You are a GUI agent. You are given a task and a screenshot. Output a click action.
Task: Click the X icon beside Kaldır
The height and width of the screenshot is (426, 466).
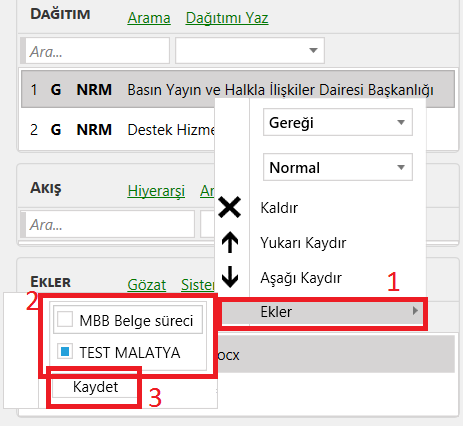point(230,207)
